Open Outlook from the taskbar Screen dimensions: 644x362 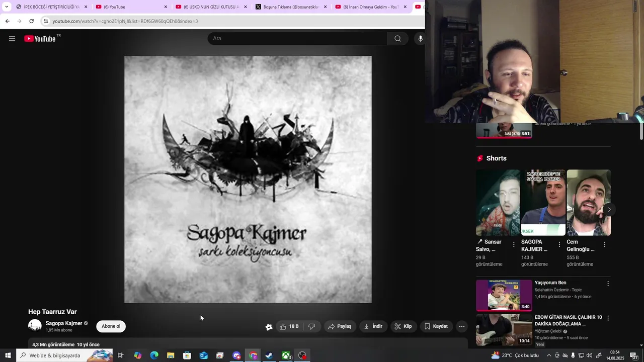point(203,355)
